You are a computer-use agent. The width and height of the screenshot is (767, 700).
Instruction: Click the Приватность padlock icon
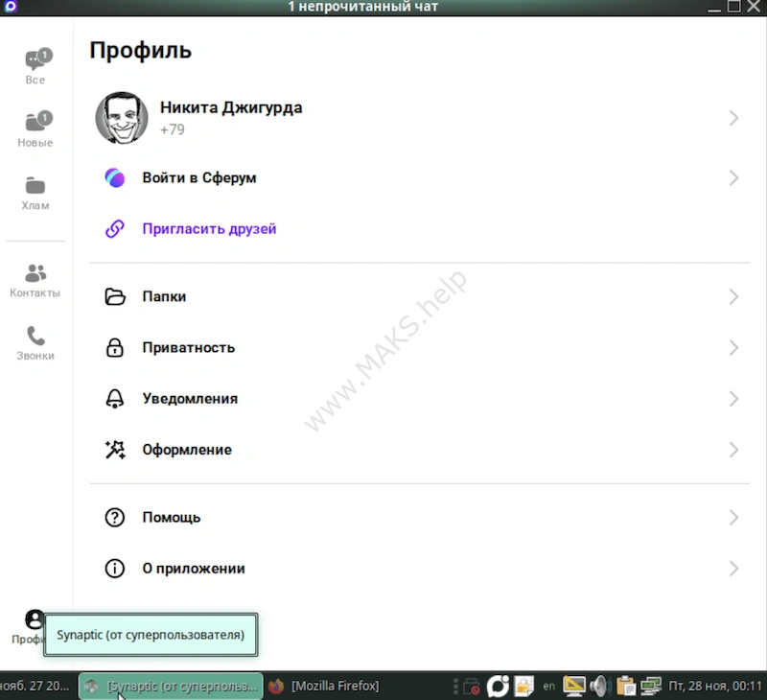coord(114,347)
